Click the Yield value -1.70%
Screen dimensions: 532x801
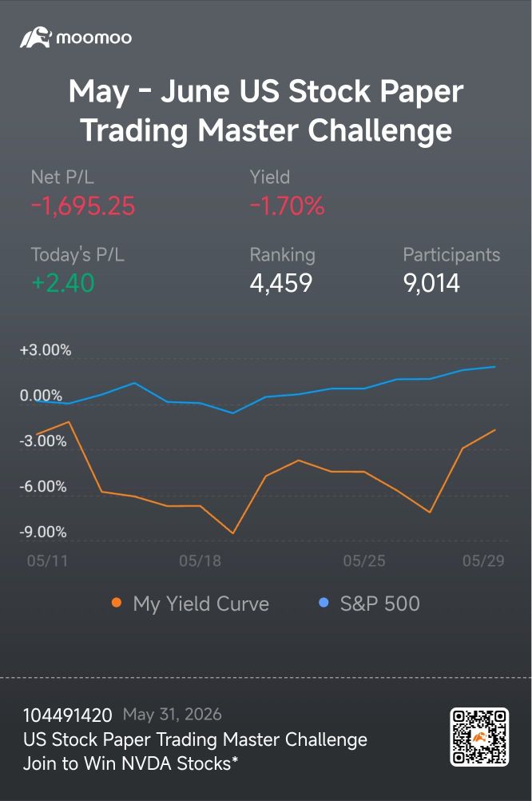pos(287,206)
